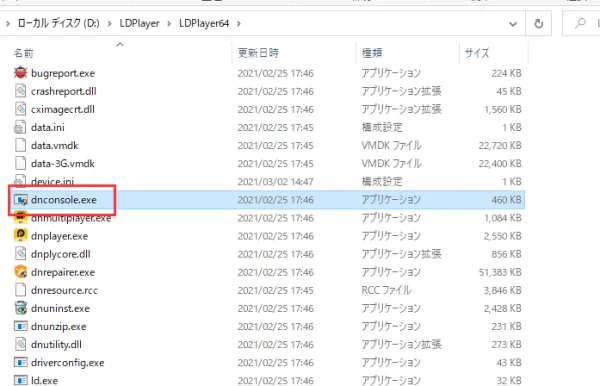Click the dnplycore.dll file icon

click(20, 254)
